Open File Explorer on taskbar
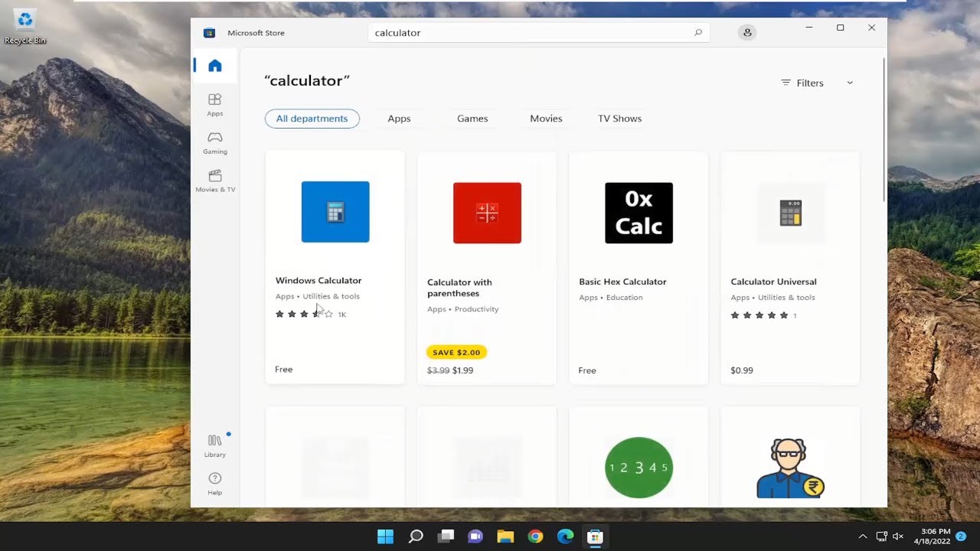This screenshot has width=980, height=551. [x=505, y=536]
